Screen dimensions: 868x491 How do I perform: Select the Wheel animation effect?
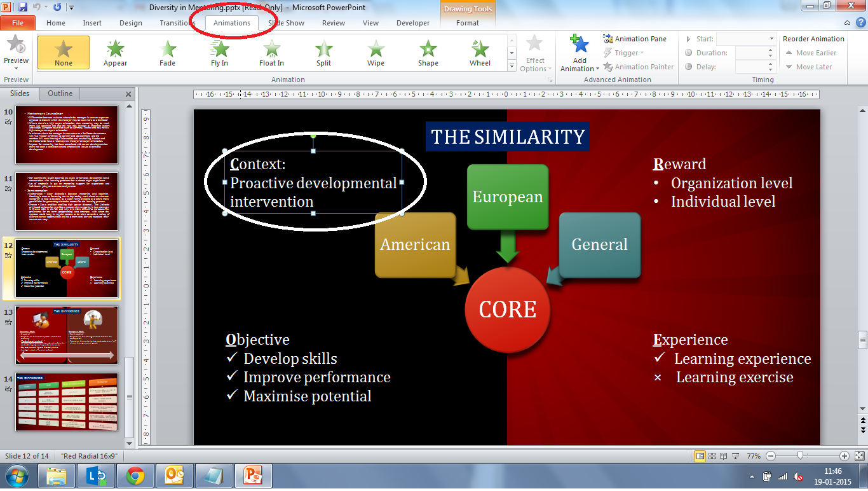click(x=480, y=52)
